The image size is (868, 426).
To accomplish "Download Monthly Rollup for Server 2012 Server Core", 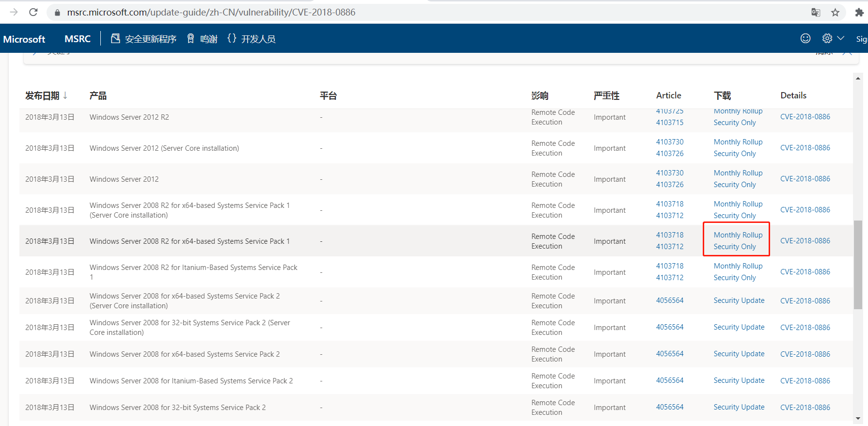I will (738, 142).
